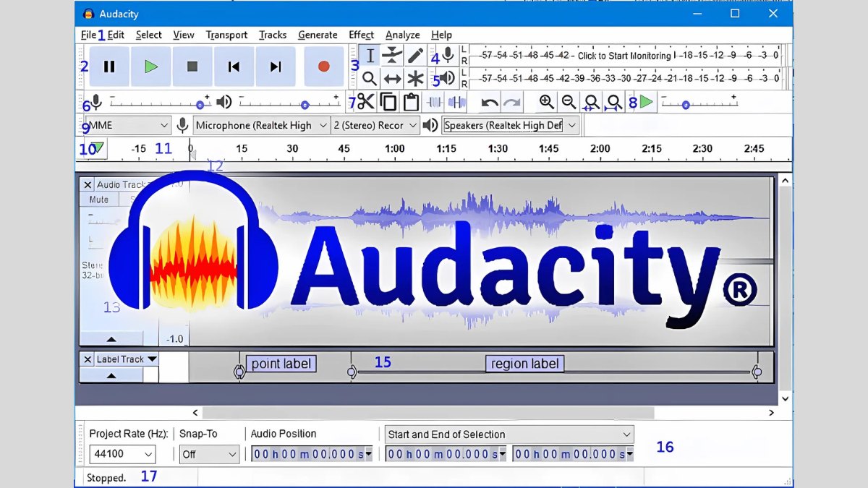Click the Play-at-Speed slider handle
Image resolution: width=868 pixels, height=488 pixels.
click(686, 105)
